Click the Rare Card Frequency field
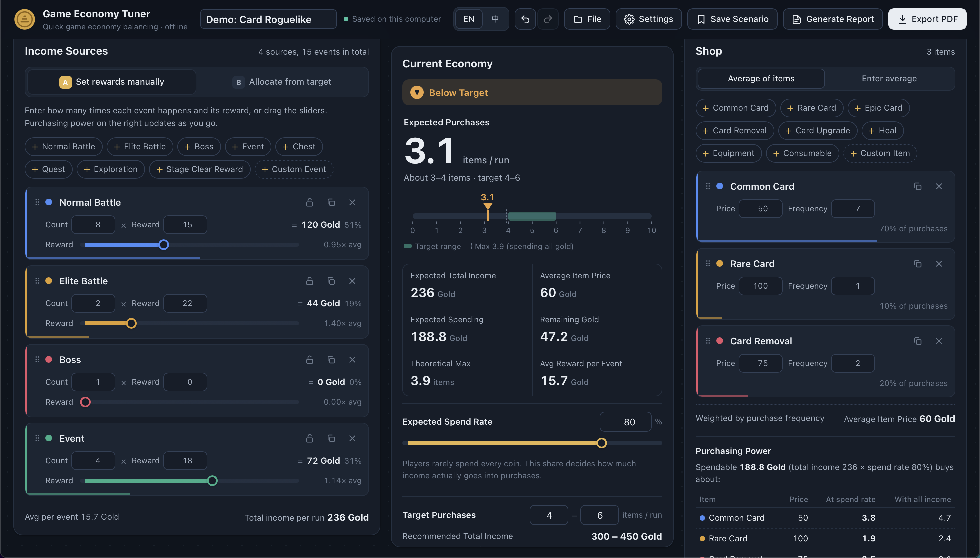This screenshot has height=558, width=980. (x=853, y=286)
